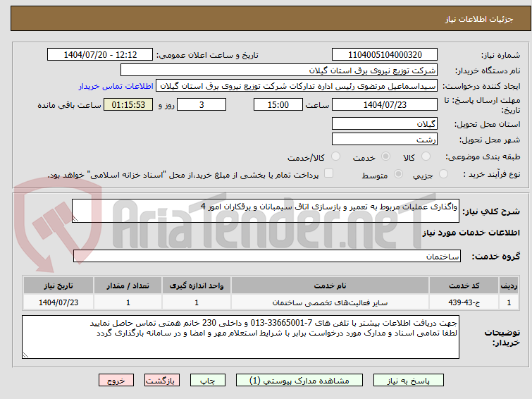Click the buyer name field شرکت توزیع نیروی برق
Viewport: 532px width, 399px height.
279,70
